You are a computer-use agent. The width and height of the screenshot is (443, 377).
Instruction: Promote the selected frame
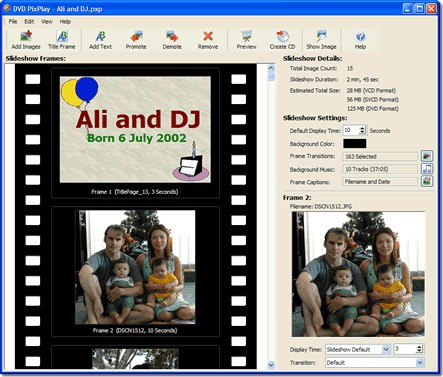(136, 40)
